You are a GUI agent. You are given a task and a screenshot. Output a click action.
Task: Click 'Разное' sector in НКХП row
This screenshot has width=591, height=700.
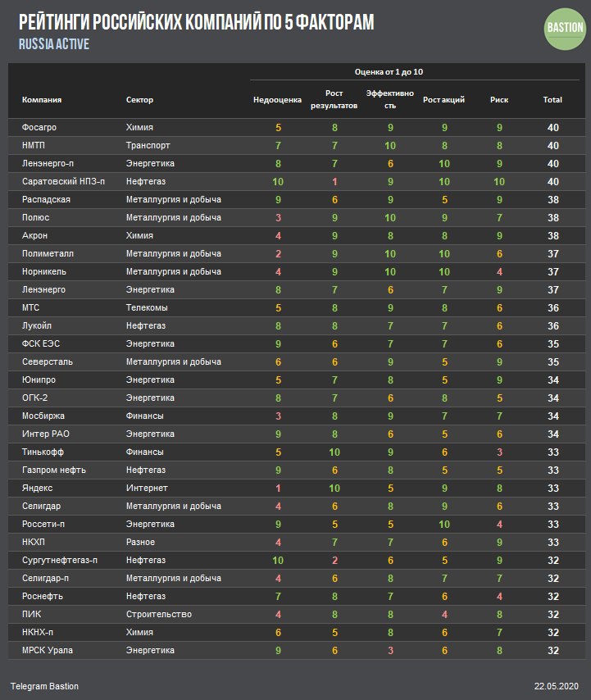(x=141, y=542)
